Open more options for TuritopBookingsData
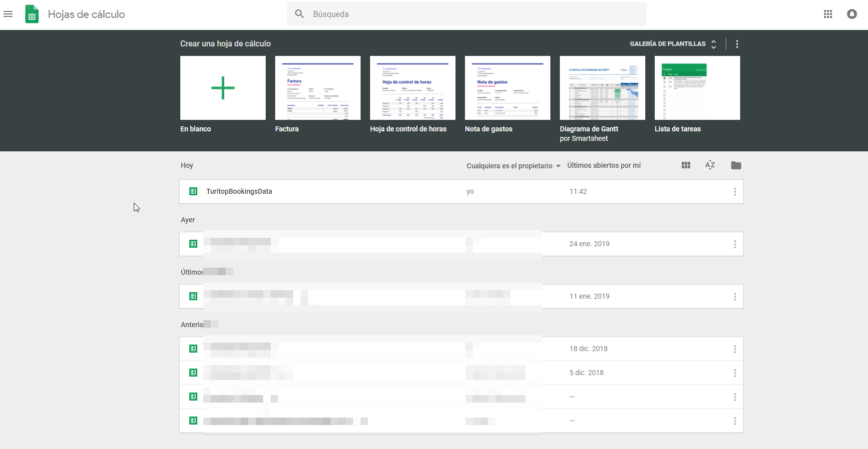This screenshot has height=449, width=868. pos(735,192)
